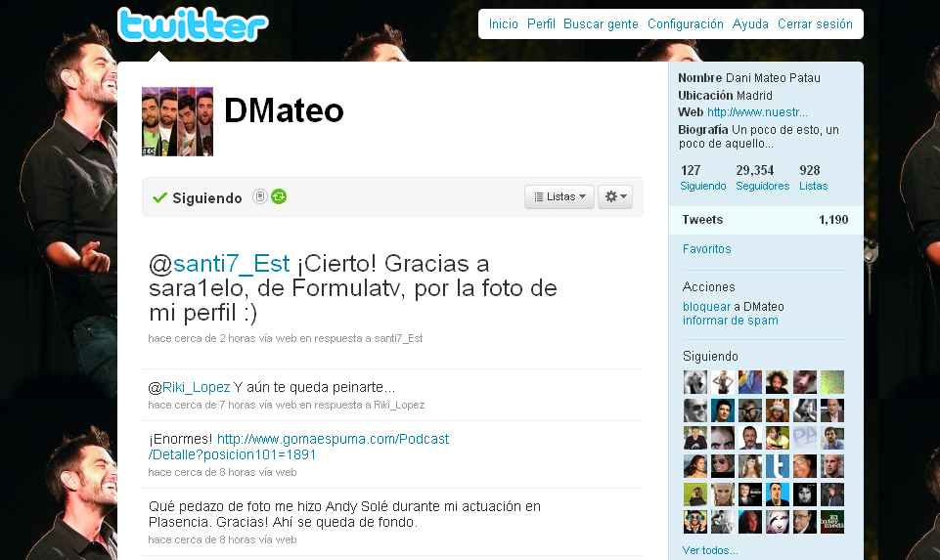This screenshot has height=560, width=940.
Task: Click DMateo profile picture
Action: tap(177, 121)
